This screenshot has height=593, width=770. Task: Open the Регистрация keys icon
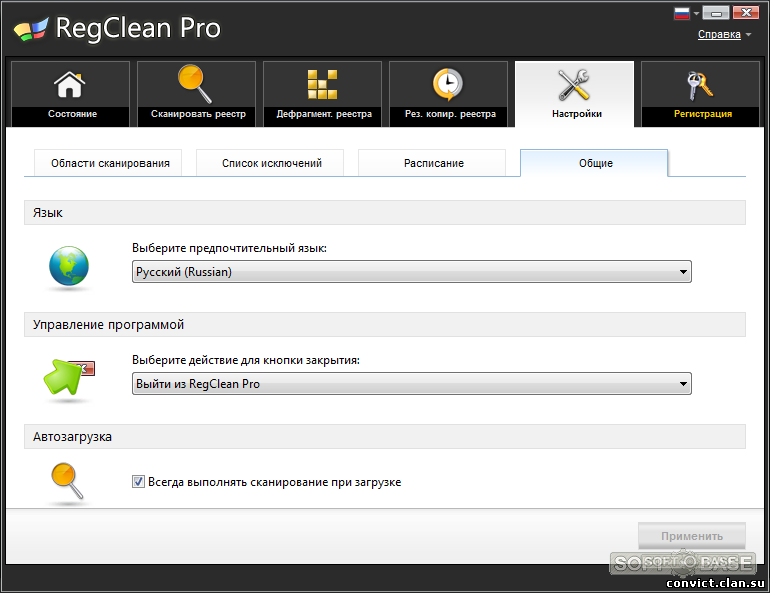(x=700, y=86)
